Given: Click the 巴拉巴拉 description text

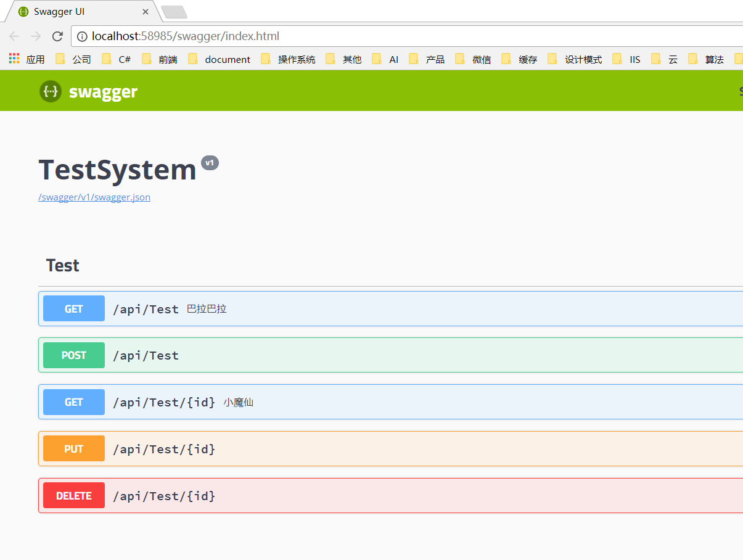Looking at the screenshot, I should [x=207, y=309].
